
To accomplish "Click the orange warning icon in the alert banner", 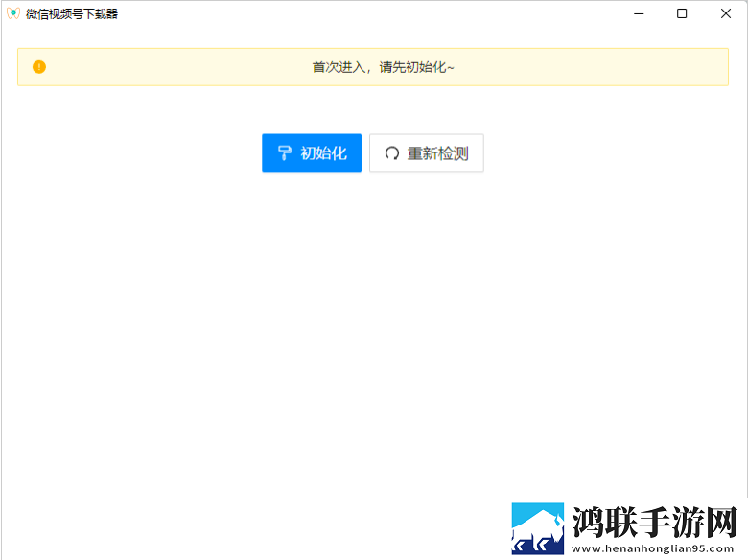I will click(39, 67).
